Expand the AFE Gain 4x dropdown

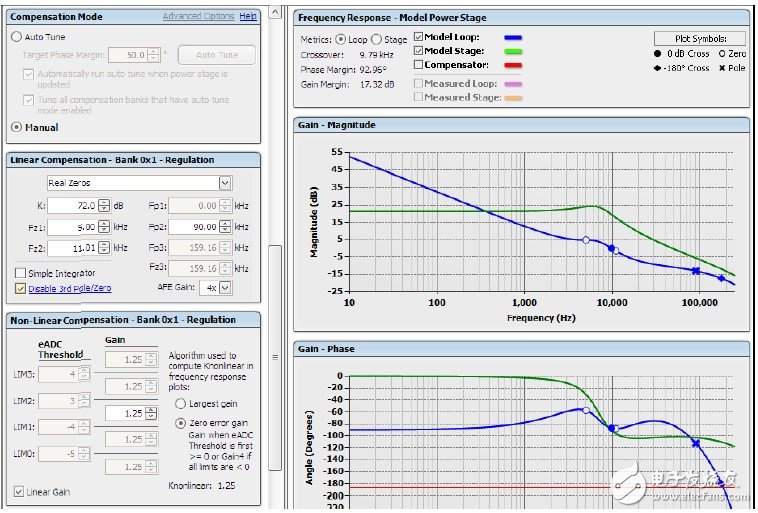click(225, 288)
